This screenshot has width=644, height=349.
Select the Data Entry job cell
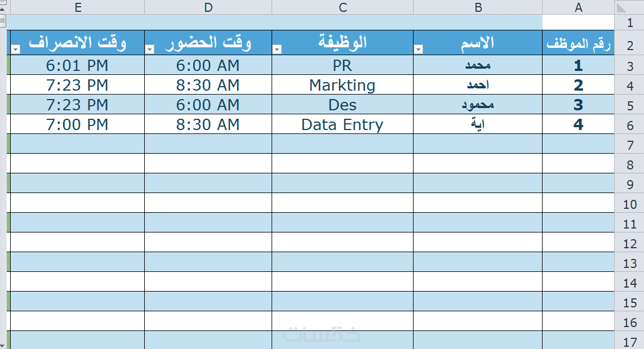click(x=343, y=124)
